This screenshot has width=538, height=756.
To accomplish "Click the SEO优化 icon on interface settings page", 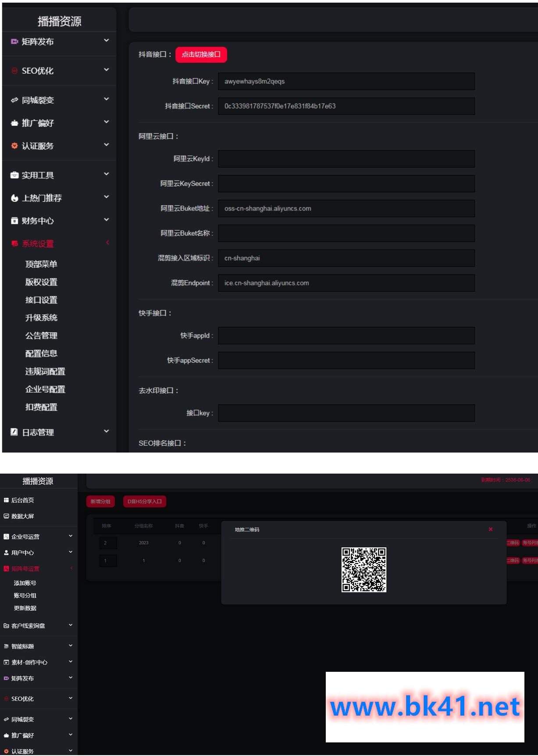I will pyautogui.click(x=14, y=71).
